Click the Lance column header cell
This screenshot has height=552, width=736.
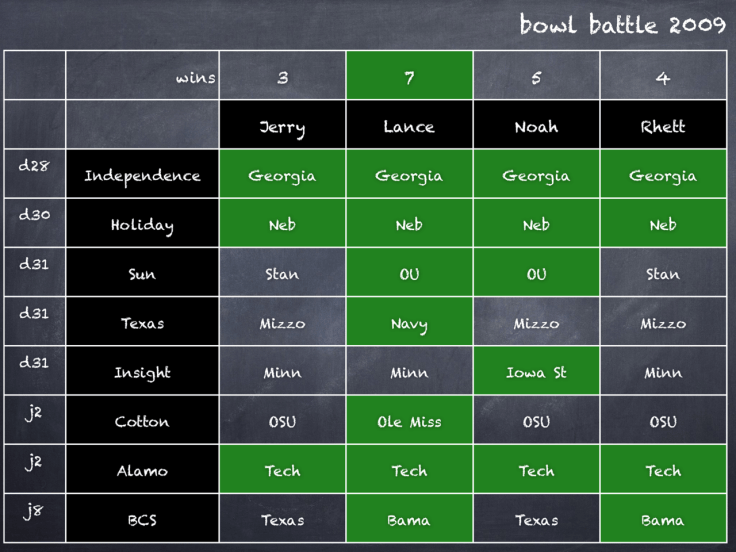[x=409, y=126]
